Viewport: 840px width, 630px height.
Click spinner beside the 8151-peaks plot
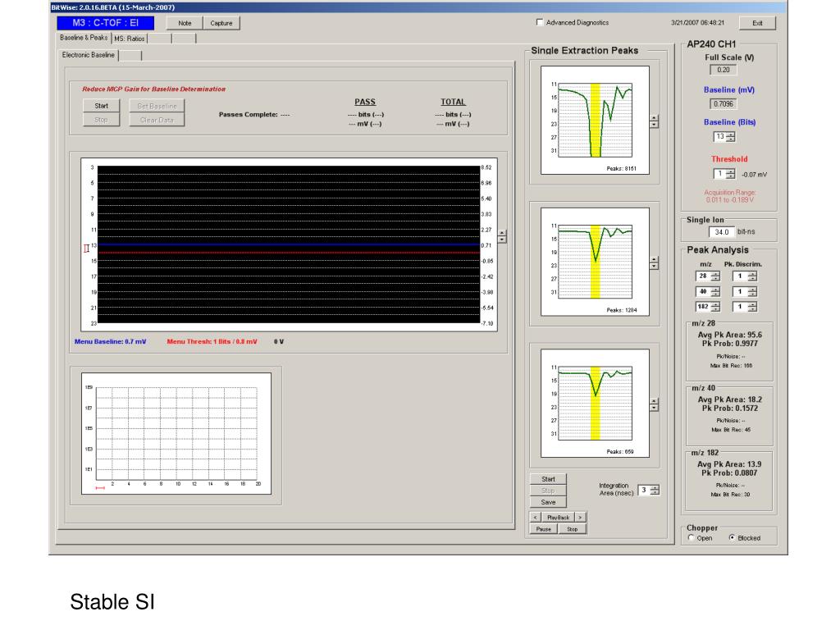pyautogui.click(x=654, y=121)
